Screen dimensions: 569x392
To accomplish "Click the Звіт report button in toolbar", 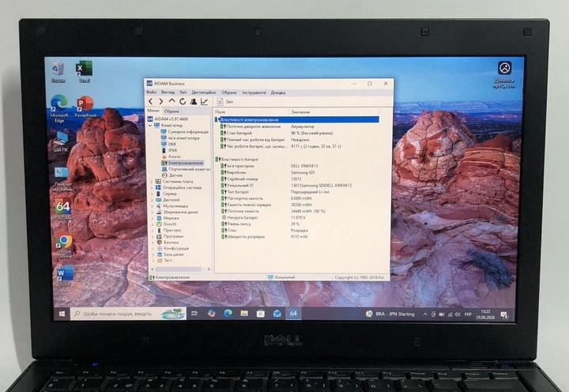I will pyautogui.click(x=225, y=102).
